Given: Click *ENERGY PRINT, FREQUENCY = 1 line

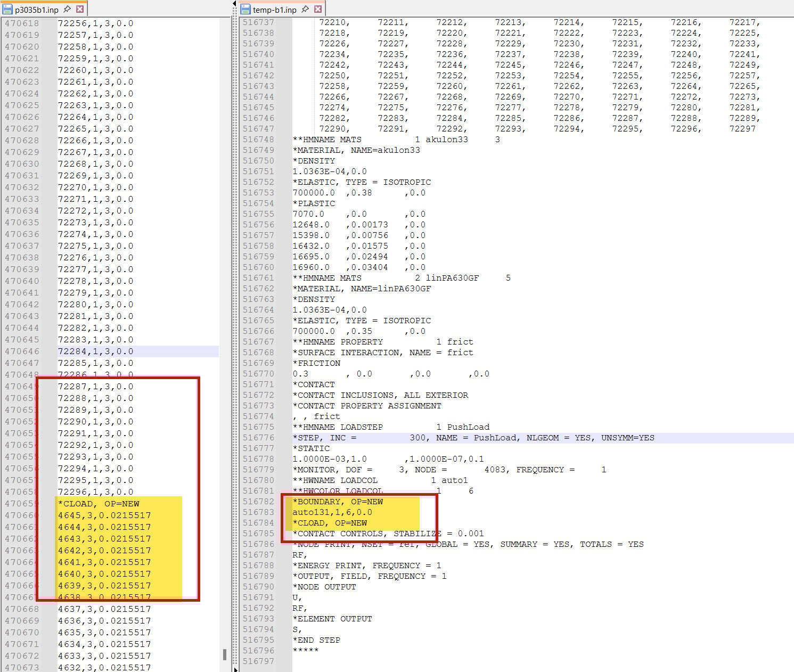Looking at the screenshot, I should click(367, 566).
